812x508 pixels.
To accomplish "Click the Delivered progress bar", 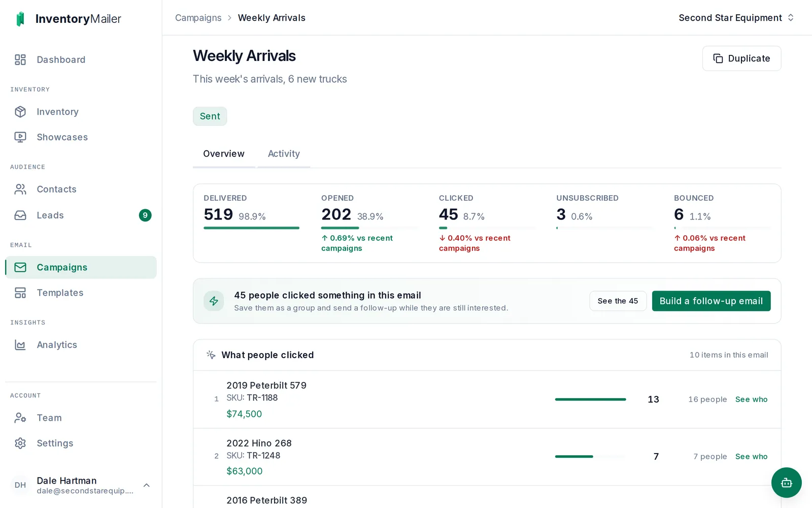I will pos(251,228).
